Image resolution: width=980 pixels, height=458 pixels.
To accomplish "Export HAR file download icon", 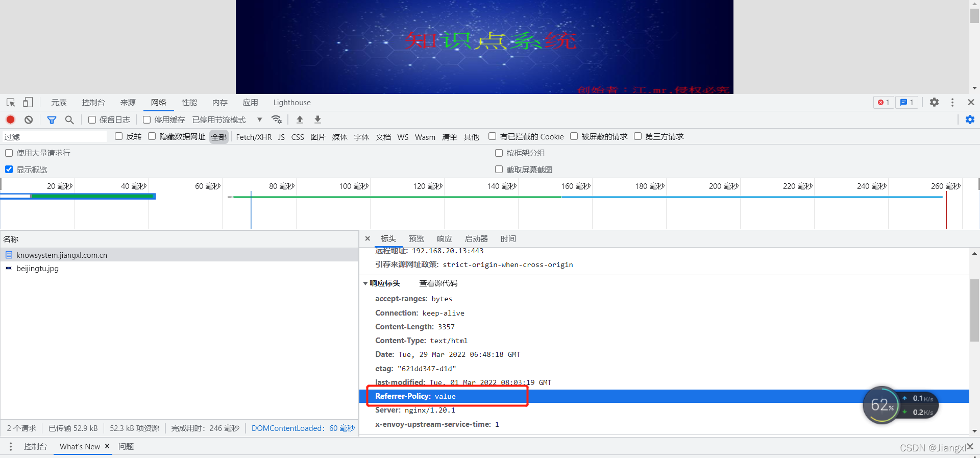I will tap(317, 119).
